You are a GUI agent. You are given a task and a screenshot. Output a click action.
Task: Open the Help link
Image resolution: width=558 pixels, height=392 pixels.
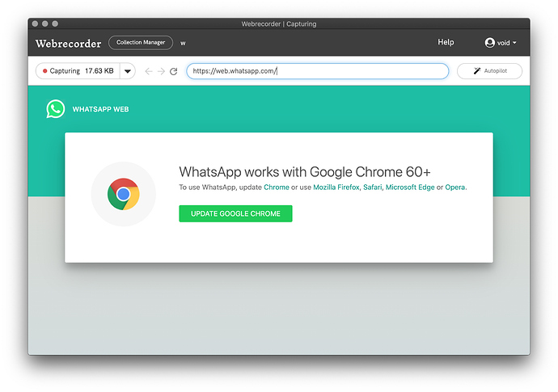click(x=446, y=42)
